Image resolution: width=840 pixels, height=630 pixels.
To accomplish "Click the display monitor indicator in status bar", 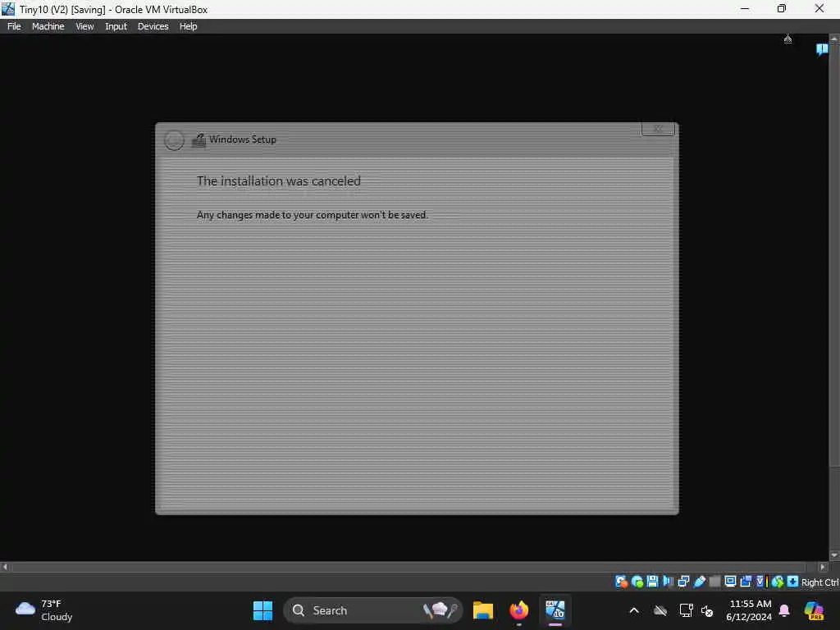I will 730,582.
